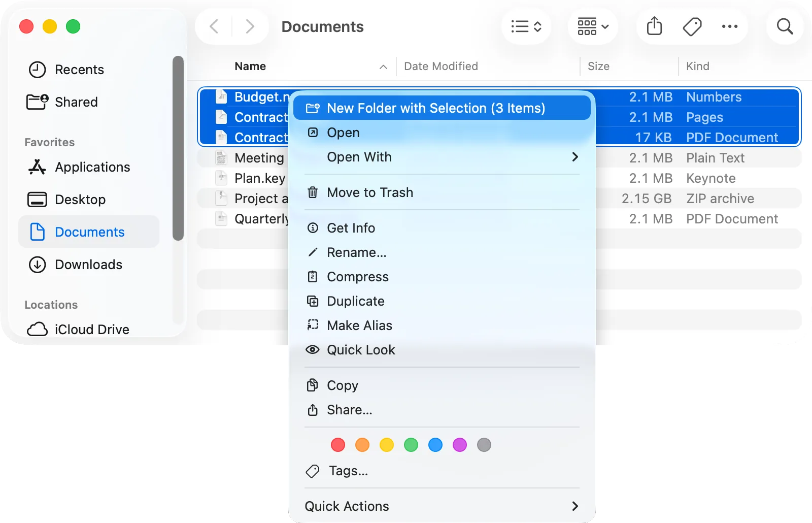Select Copy in the context menu
812x523 pixels.
tap(442, 385)
